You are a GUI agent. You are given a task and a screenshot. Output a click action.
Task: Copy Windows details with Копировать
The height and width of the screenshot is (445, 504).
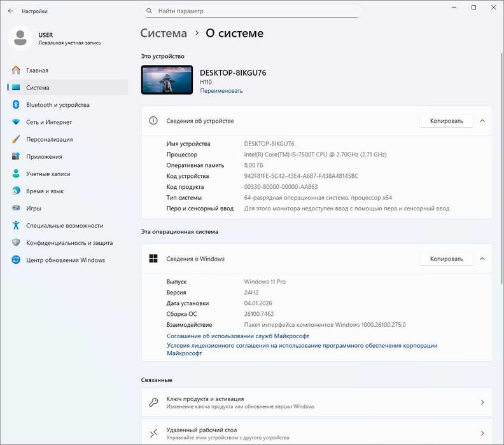coord(447,259)
